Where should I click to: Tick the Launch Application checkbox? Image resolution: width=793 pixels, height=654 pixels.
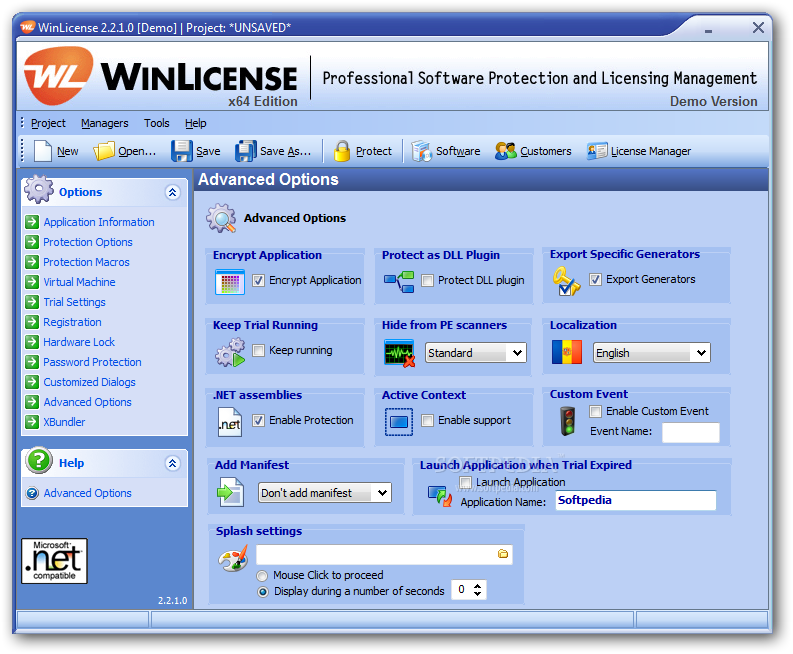[x=465, y=482]
